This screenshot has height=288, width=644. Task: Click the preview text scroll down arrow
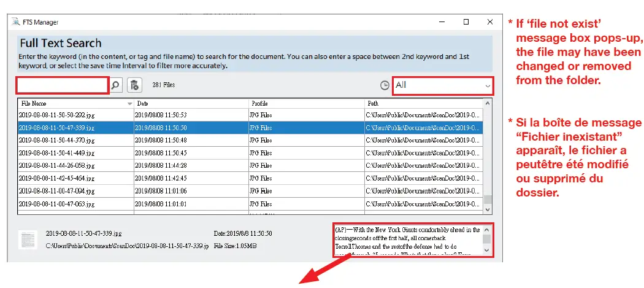pos(486,251)
